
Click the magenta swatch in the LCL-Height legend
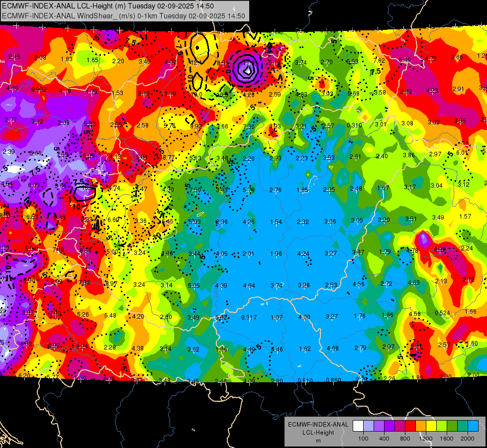point(400,426)
